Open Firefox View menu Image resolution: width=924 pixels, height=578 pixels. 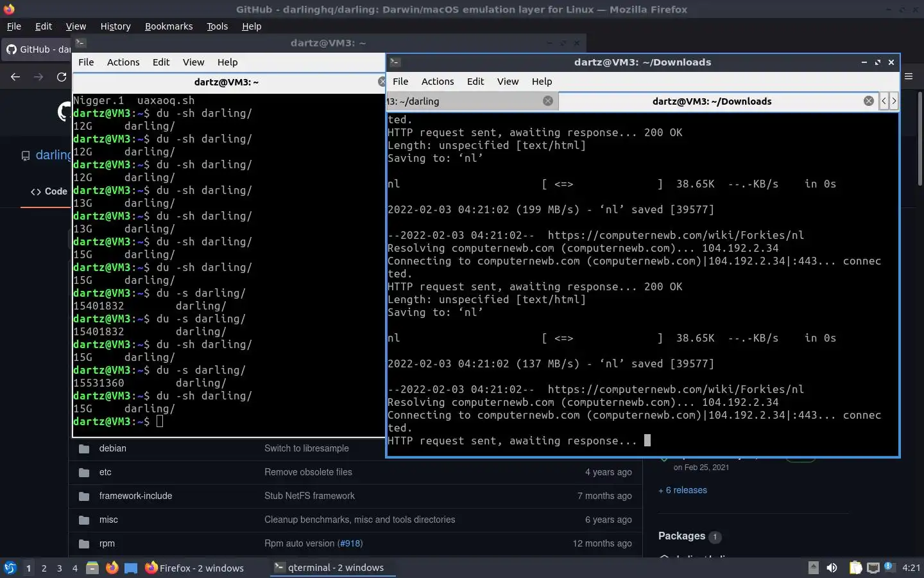(x=76, y=26)
